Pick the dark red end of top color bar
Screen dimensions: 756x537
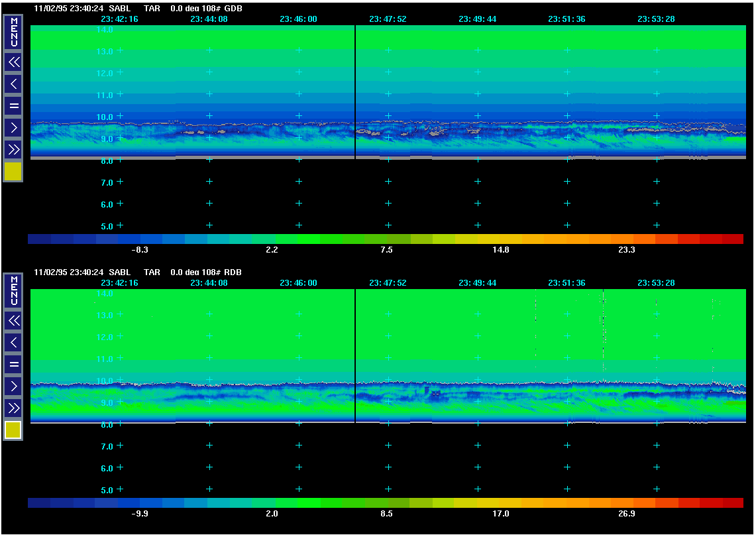732,239
